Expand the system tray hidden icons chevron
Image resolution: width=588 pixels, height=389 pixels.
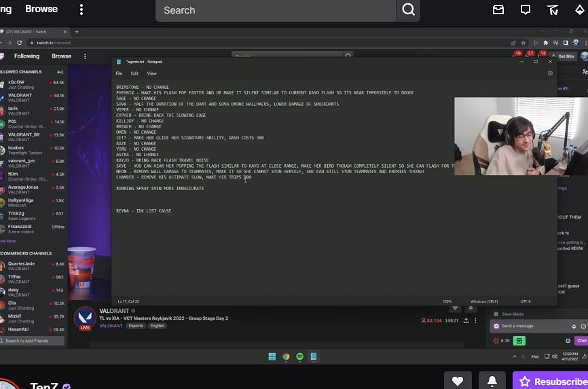[x=514, y=356]
